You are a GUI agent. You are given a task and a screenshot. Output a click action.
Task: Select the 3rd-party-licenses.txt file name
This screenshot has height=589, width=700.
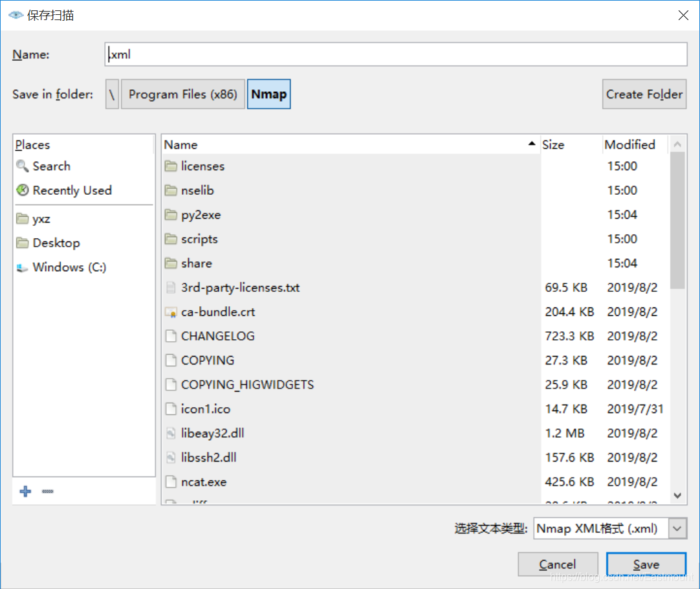click(240, 287)
